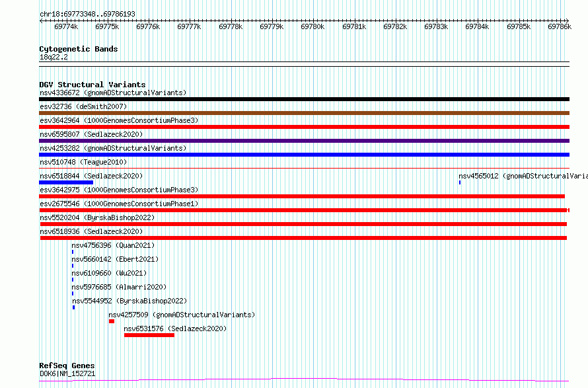Click the 69775k ruler tick label
The image size is (588, 388).
(x=107, y=26)
